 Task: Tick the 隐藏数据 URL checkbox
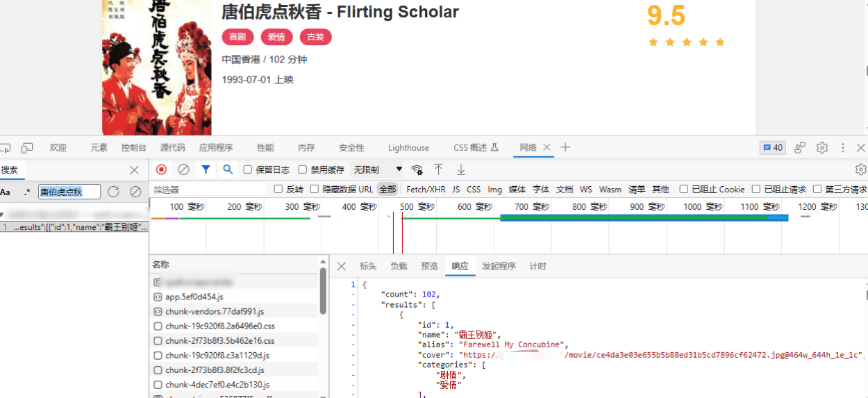point(315,189)
